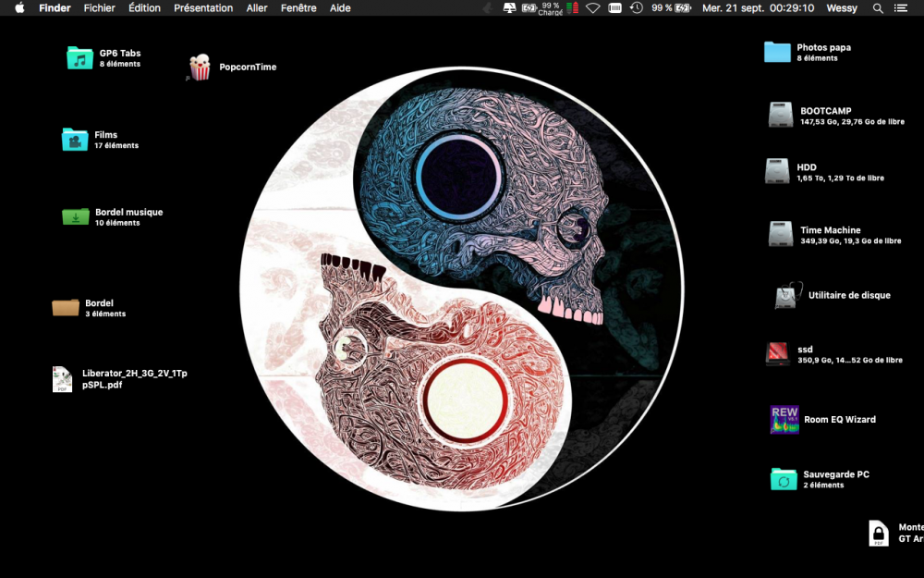924x578 pixels.
Task: Select the Liberator PDF file icon
Action: tap(63, 379)
